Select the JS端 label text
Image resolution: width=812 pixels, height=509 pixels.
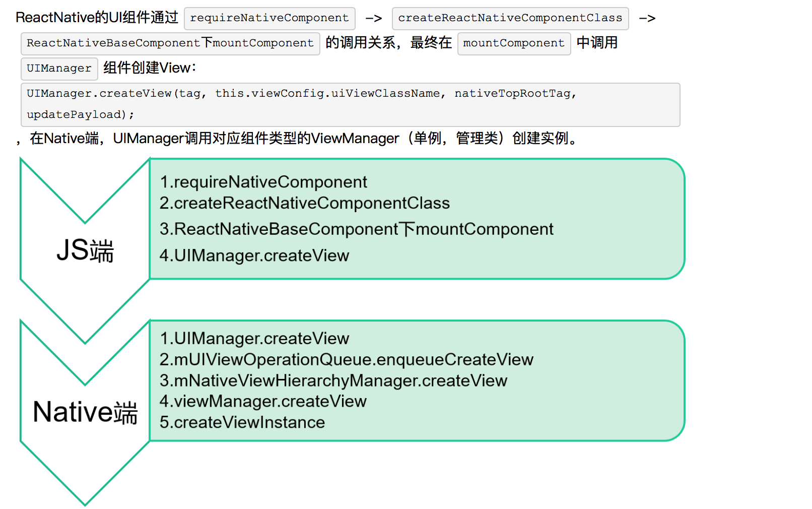click(x=86, y=250)
